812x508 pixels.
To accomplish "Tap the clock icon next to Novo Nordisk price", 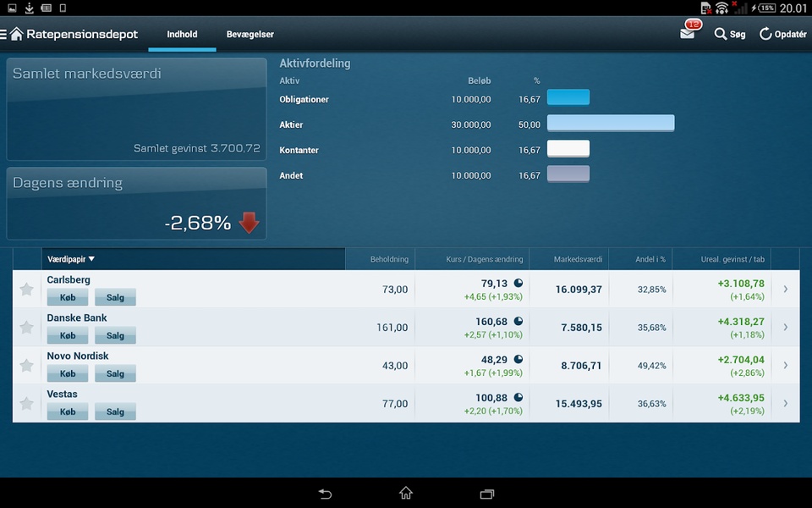I will [518, 359].
